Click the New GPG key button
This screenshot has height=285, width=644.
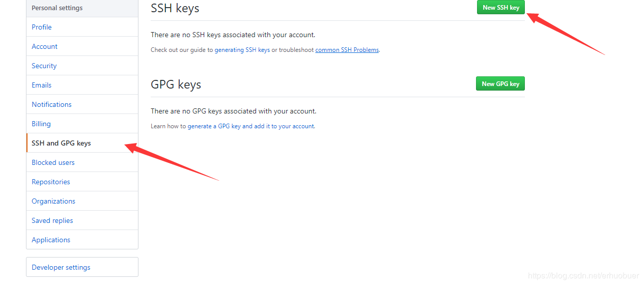[x=500, y=84]
